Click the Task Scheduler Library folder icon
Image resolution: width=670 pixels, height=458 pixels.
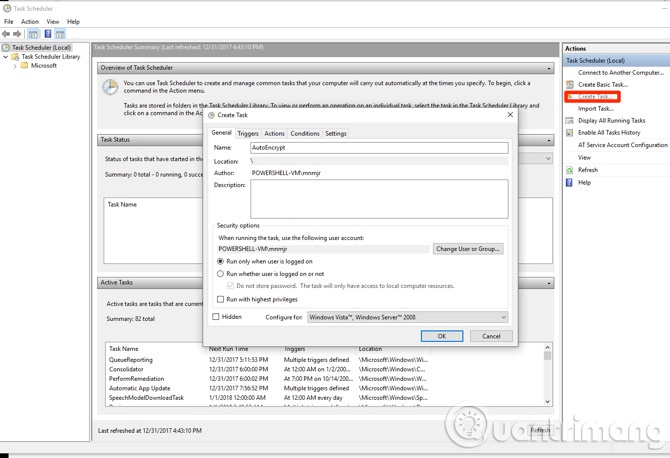click(x=15, y=57)
